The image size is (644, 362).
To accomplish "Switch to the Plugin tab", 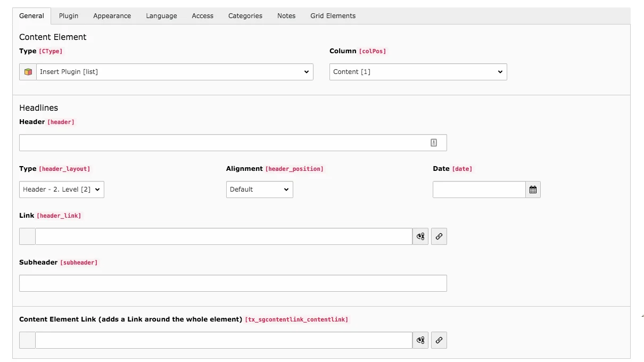I will (68, 15).
